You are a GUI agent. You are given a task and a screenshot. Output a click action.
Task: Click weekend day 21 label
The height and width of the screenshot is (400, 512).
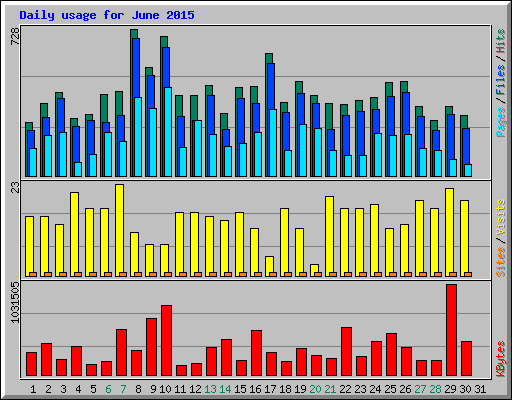click(330, 389)
